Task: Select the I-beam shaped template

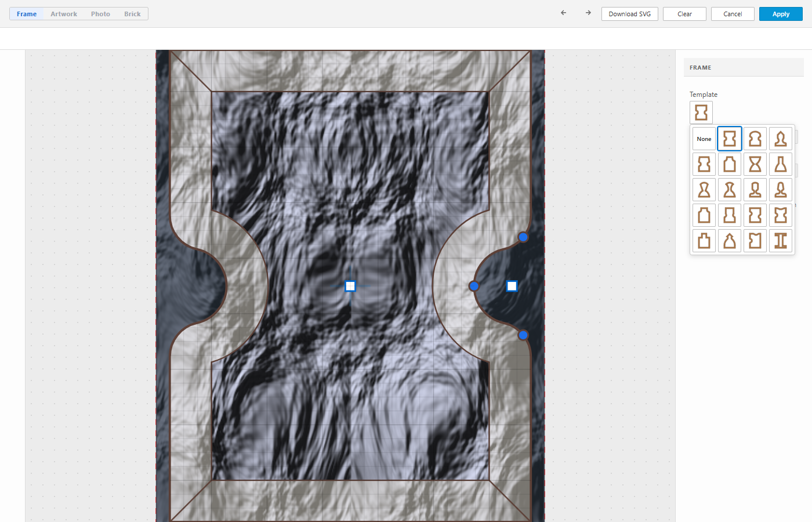Action: [781, 241]
